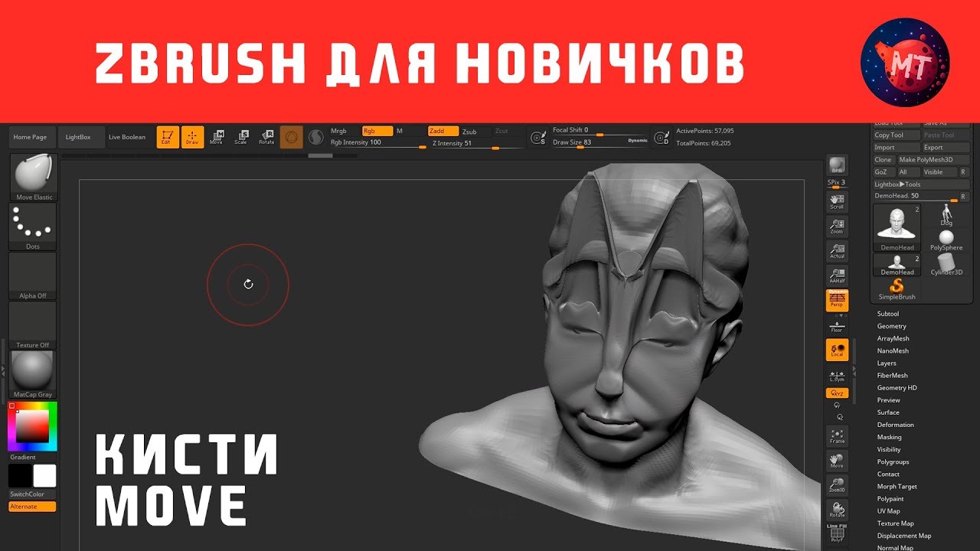This screenshot has width=980, height=551.
Task: Click Make PolyMesh3D button
Action: pyautogui.click(x=933, y=159)
